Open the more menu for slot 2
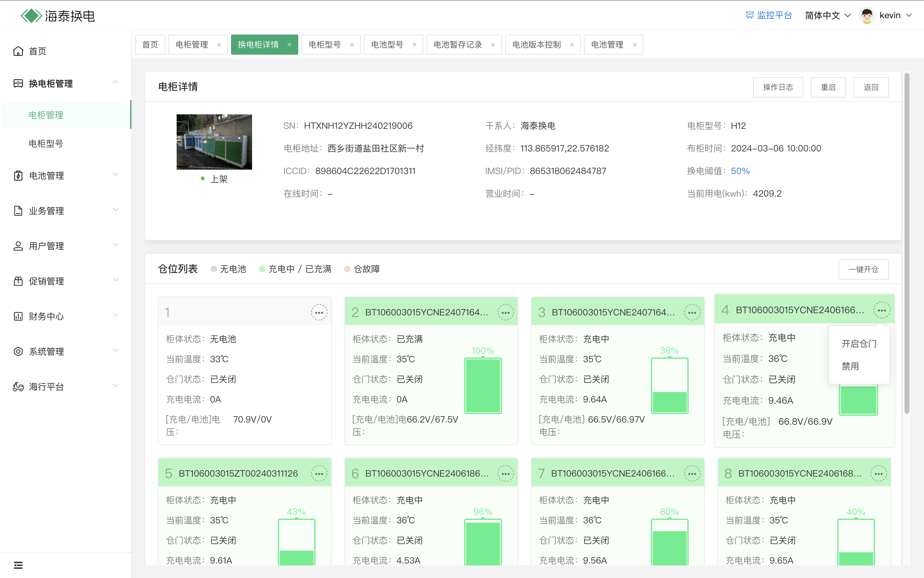This screenshot has width=924, height=578. (505, 313)
